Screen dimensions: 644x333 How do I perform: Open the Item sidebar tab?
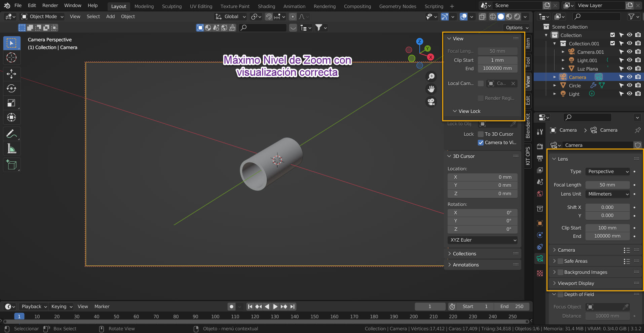click(x=528, y=43)
